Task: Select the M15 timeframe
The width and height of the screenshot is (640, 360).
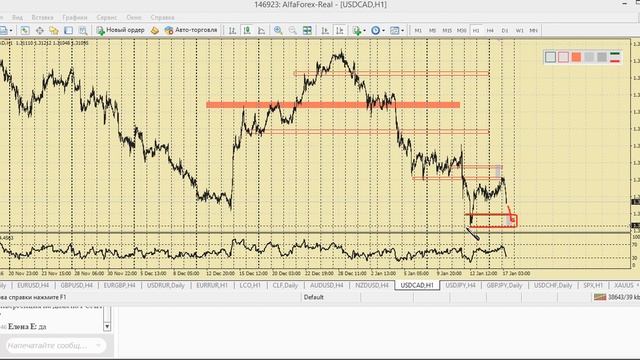Action: pyautogui.click(x=447, y=30)
